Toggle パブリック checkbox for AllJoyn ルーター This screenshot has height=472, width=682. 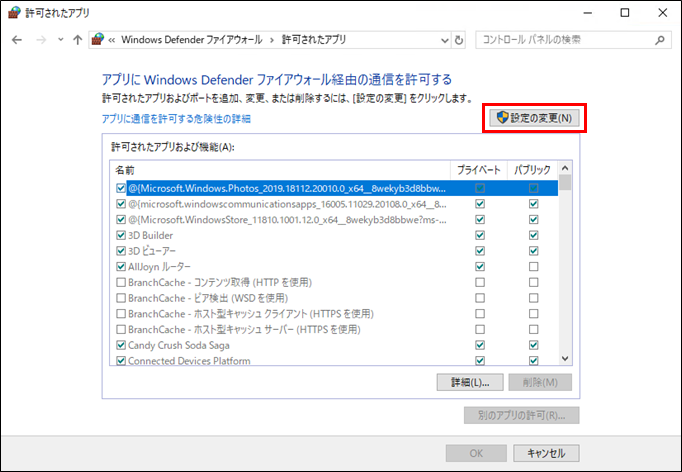(x=534, y=267)
